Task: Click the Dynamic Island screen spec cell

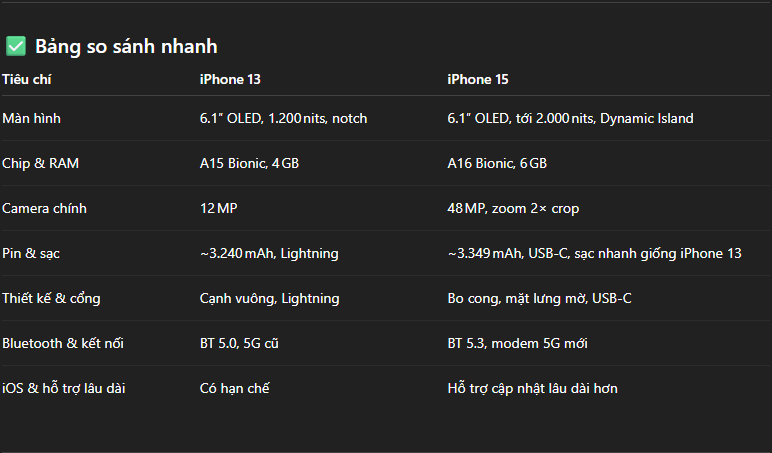Action: click(570, 118)
